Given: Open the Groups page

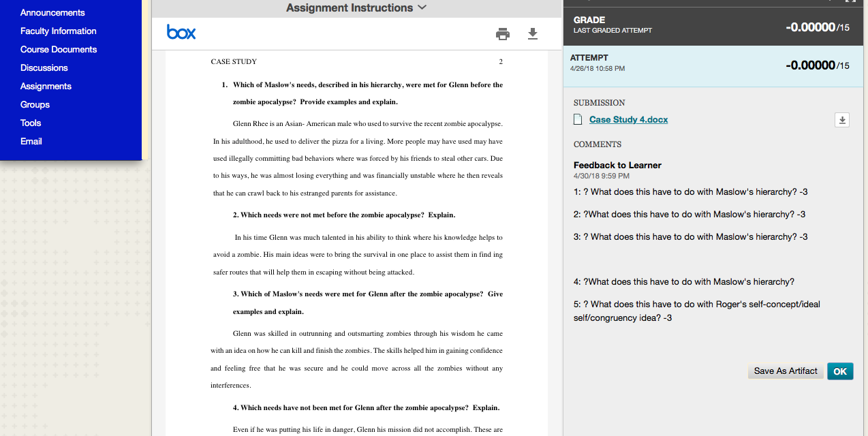Looking at the screenshot, I should (x=35, y=104).
